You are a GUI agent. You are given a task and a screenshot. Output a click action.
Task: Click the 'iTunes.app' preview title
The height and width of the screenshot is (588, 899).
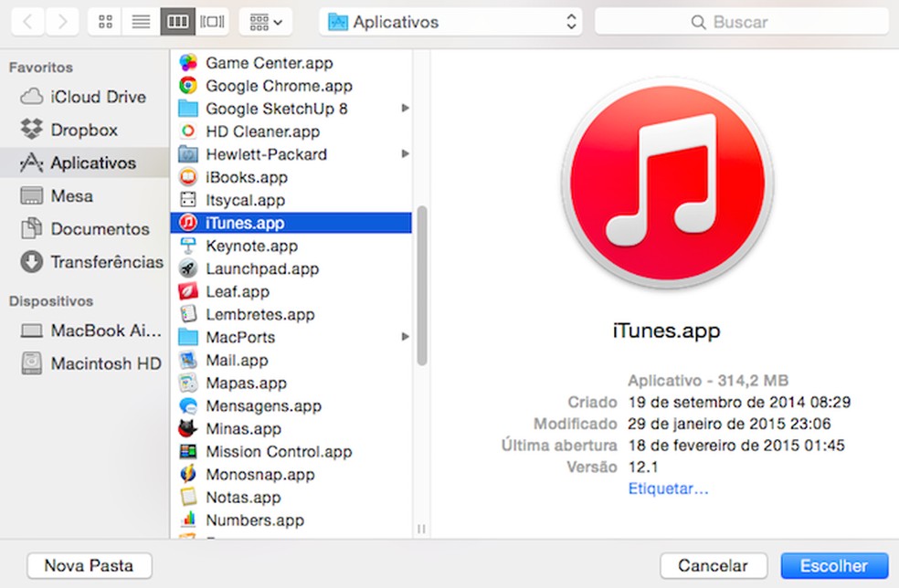coord(667,331)
